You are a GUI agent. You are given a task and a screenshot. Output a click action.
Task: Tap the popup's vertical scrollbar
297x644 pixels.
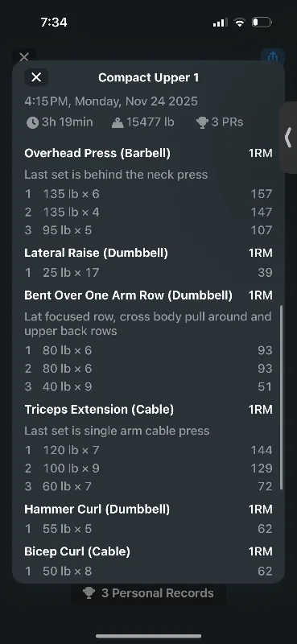[x=282, y=397]
